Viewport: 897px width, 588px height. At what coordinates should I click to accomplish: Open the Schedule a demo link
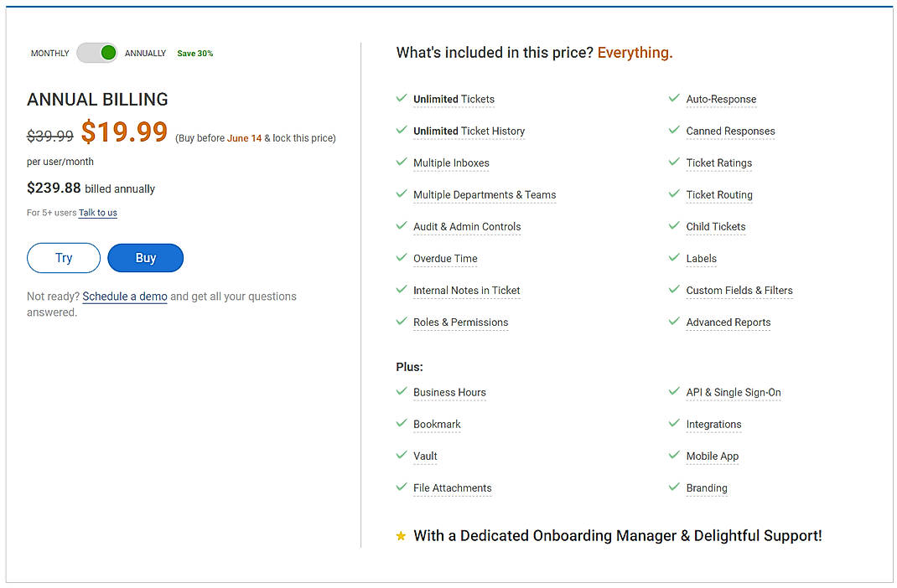(124, 296)
